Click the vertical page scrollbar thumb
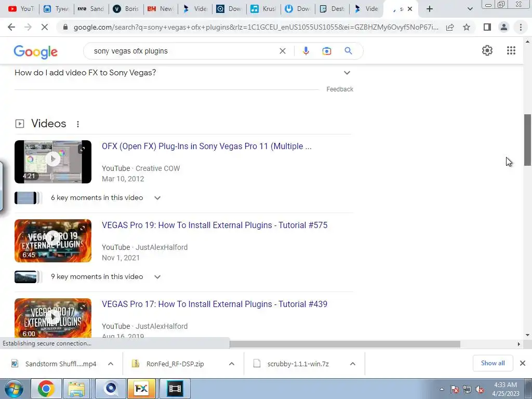The height and width of the screenshot is (399, 532). (x=527, y=140)
